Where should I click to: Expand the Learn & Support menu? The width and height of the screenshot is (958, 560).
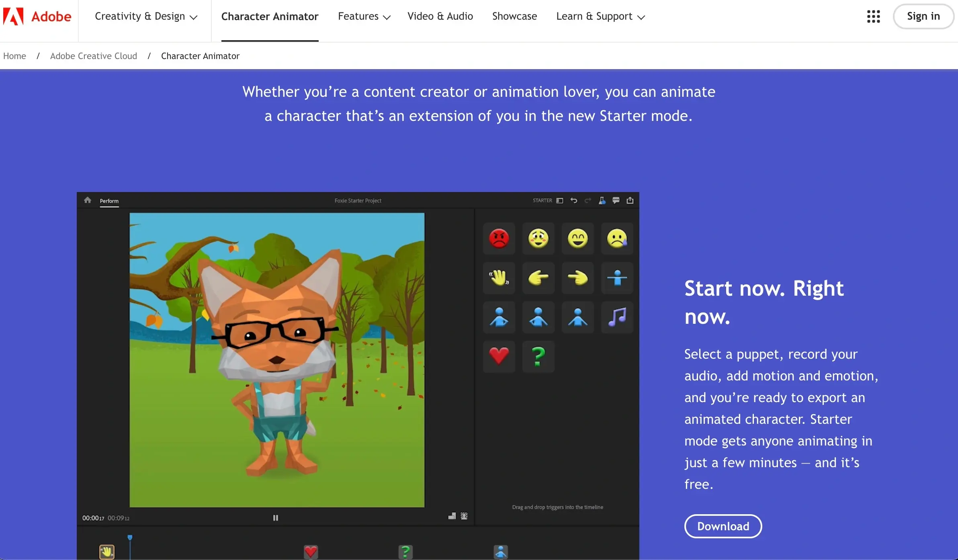[600, 16]
